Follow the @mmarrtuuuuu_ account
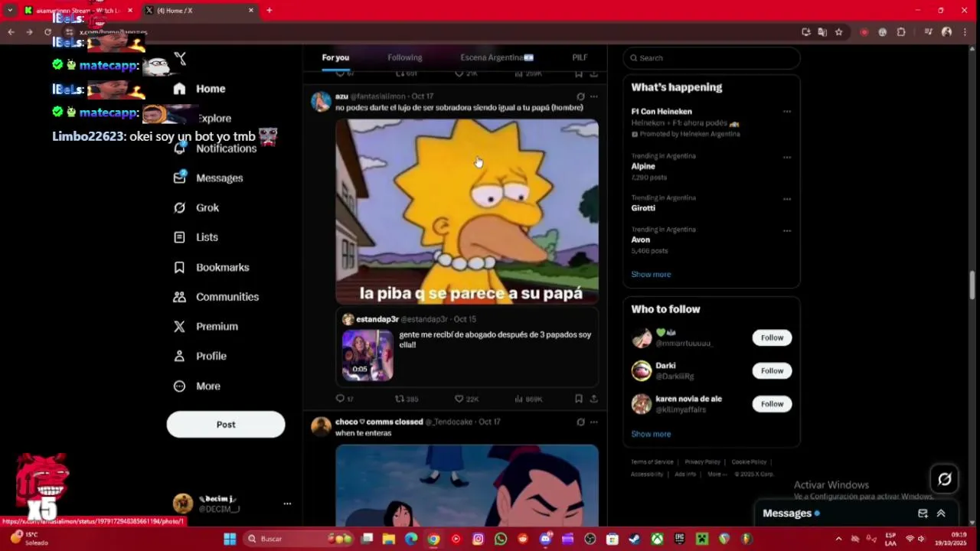Screen dimensions: 980x551 tap(772, 337)
